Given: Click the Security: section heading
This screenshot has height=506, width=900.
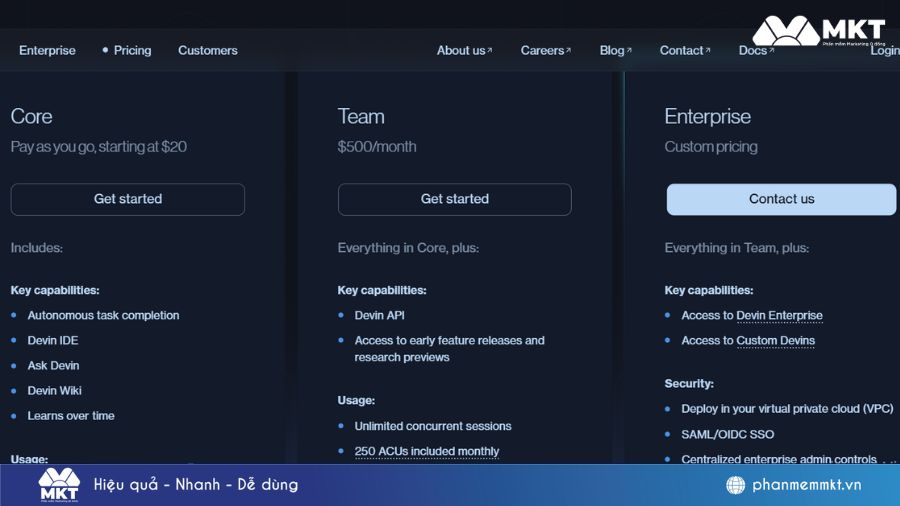Looking at the screenshot, I should click(689, 384).
